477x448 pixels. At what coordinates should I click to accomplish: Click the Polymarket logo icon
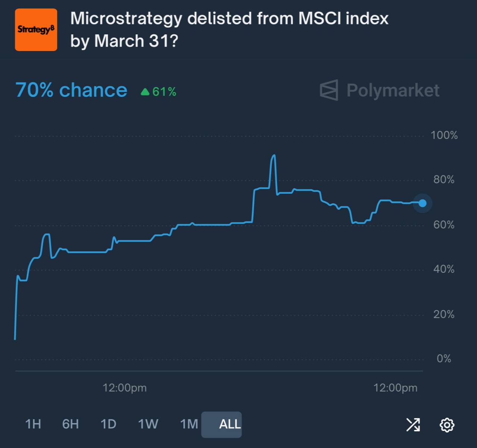click(x=329, y=90)
